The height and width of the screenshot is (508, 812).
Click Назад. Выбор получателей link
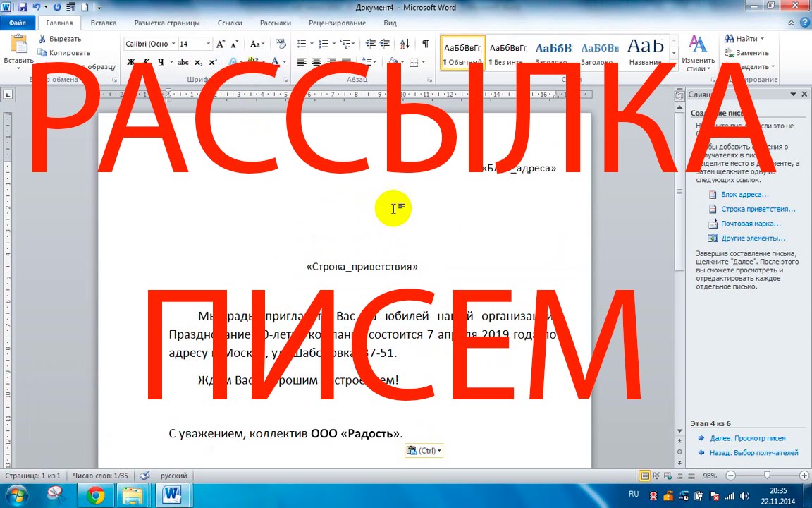pyautogui.click(x=754, y=452)
